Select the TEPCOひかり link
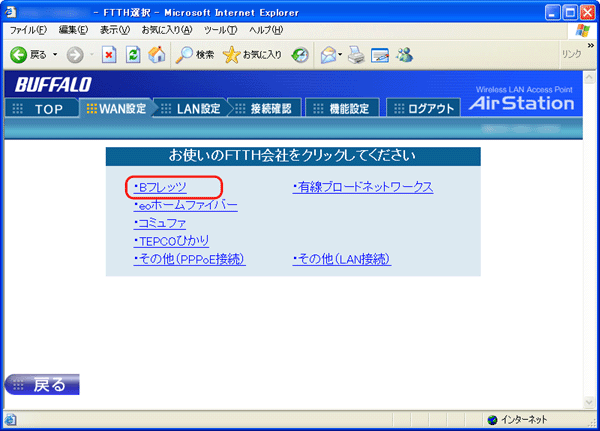600x431 pixels. 171,241
